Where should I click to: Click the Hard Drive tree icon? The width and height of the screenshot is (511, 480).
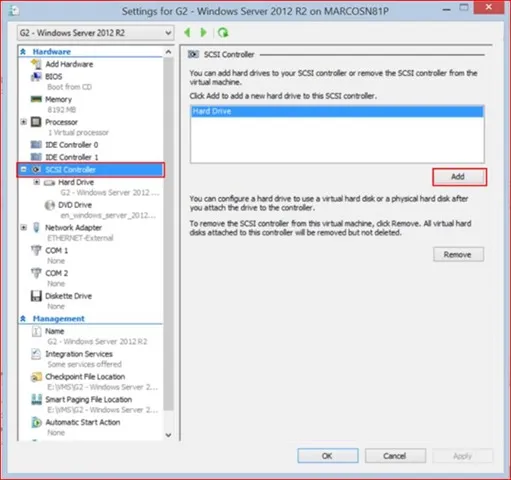(x=49, y=182)
